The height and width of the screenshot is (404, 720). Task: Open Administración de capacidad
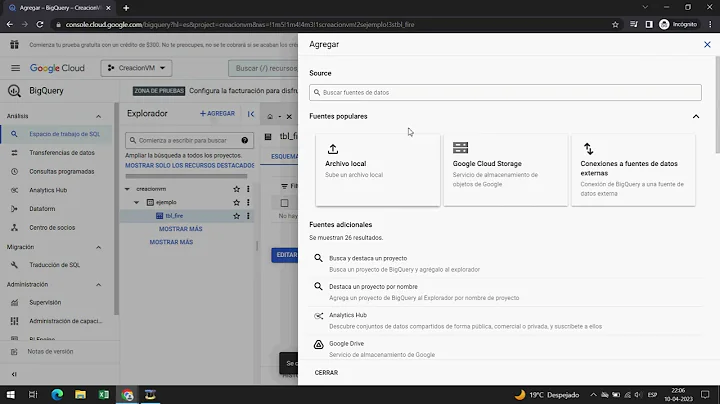pyautogui.click(x=56, y=321)
